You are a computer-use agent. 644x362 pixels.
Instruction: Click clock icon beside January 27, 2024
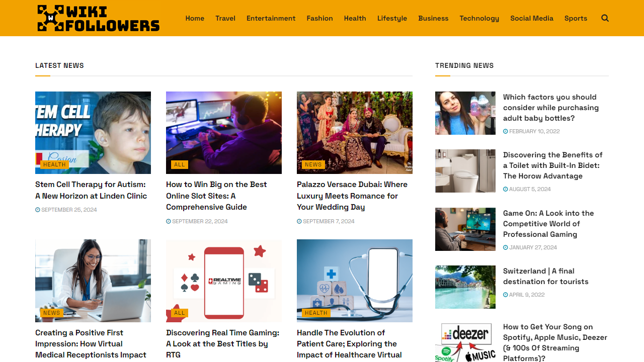pos(506,248)
